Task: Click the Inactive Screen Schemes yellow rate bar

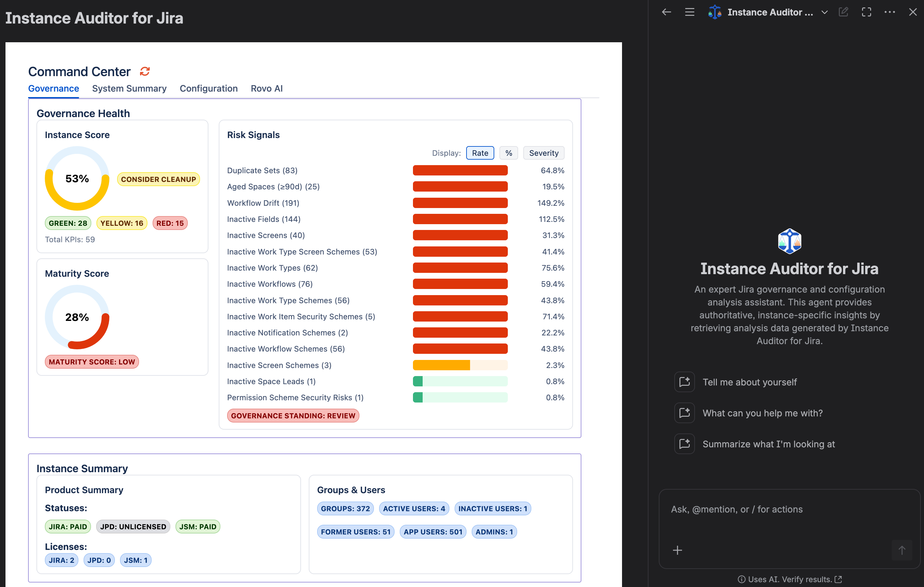Action: (460, 365)
